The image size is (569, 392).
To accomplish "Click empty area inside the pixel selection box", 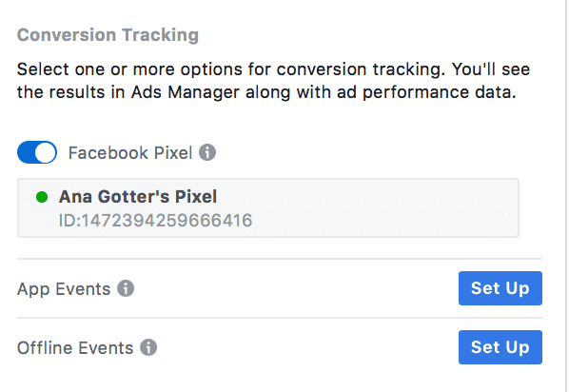I will (384, 208).
